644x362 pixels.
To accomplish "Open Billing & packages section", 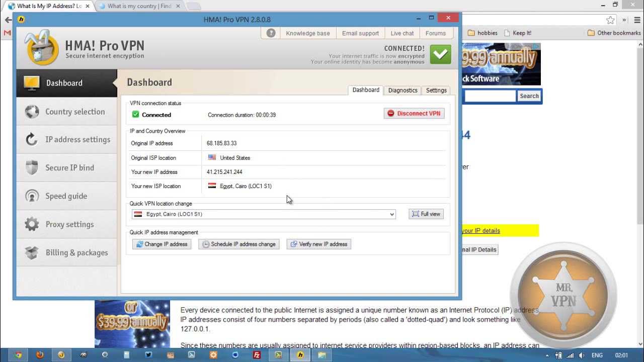I will [x=66, y=252].
